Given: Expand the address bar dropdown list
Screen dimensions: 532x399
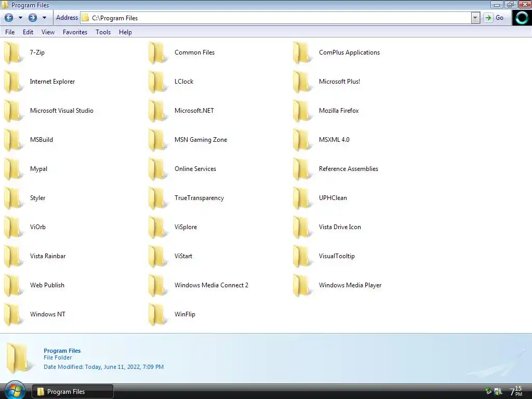Looking at the screenshot, I should pos(475,18).
